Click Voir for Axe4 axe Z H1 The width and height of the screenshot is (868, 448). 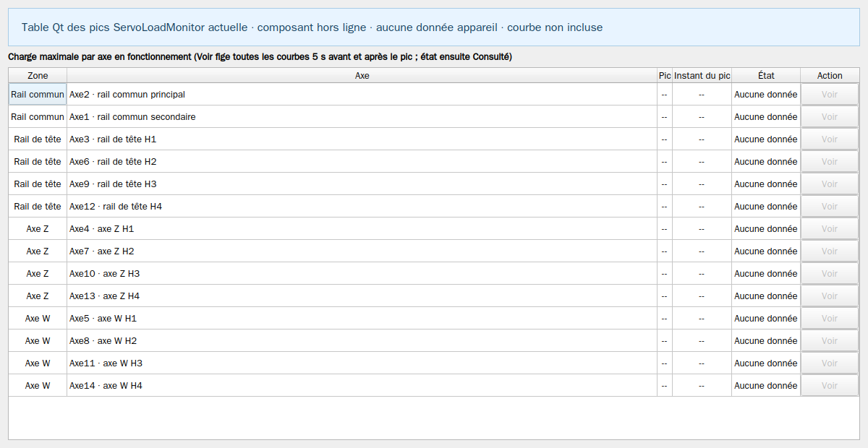(830, 229)
